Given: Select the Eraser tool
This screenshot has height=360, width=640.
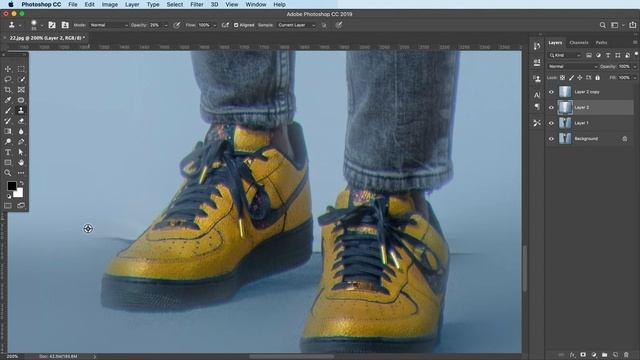Looking at the screenshot, I should pyautogui.click(x=21, y=121).
